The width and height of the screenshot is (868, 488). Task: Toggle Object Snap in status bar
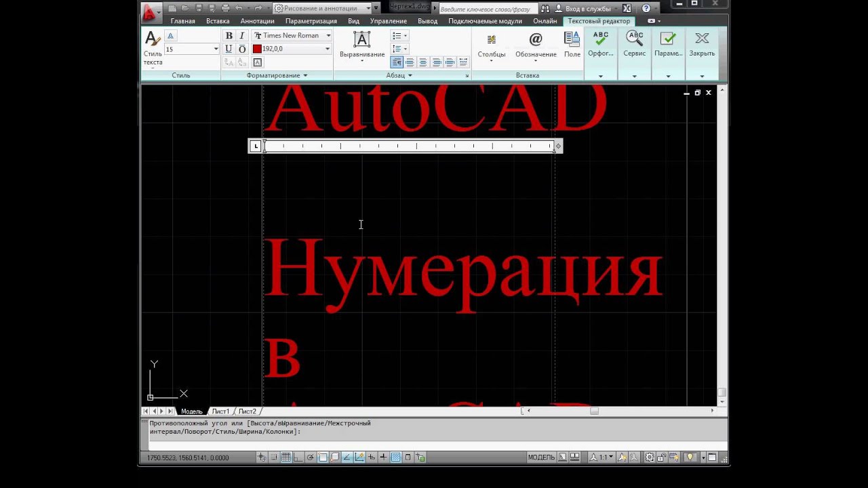(323, 457)
